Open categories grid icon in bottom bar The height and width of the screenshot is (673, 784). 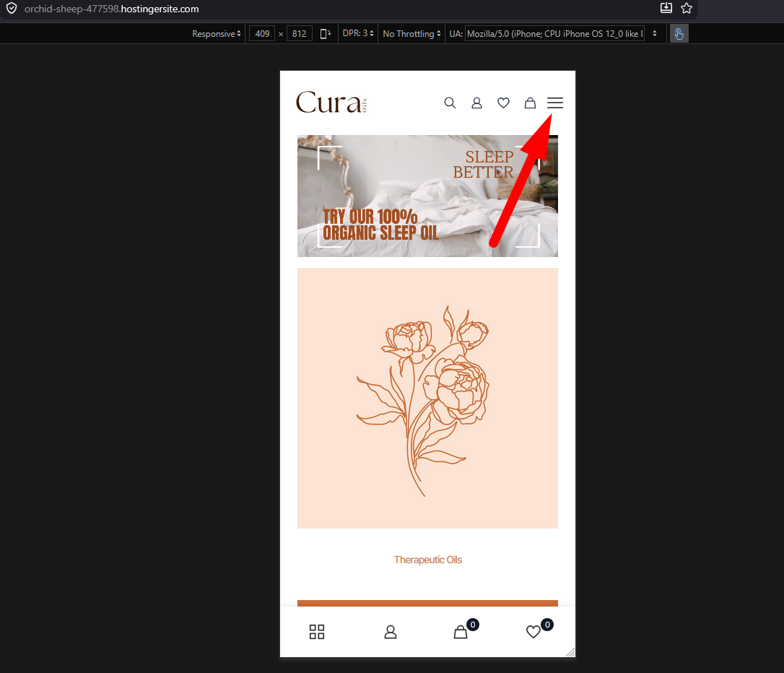[317, 632]
